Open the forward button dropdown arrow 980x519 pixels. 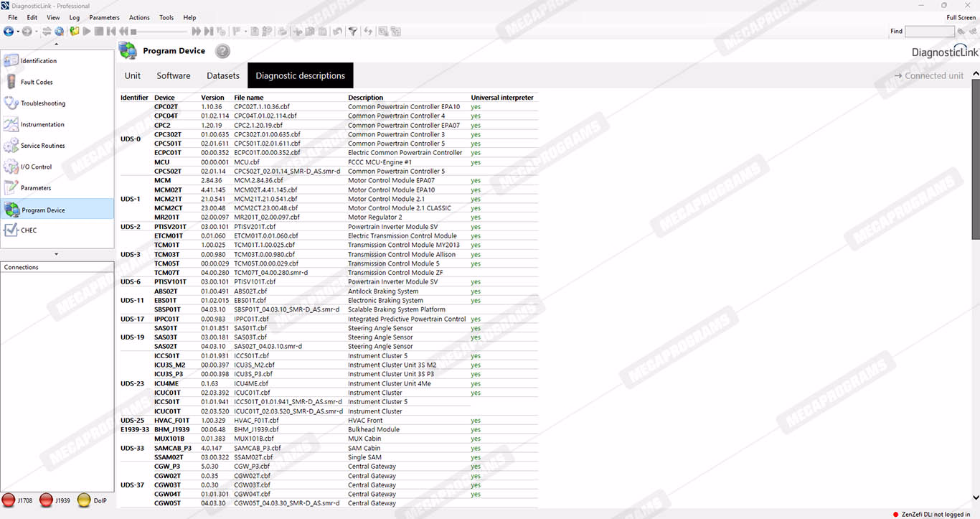pos(37,32)
